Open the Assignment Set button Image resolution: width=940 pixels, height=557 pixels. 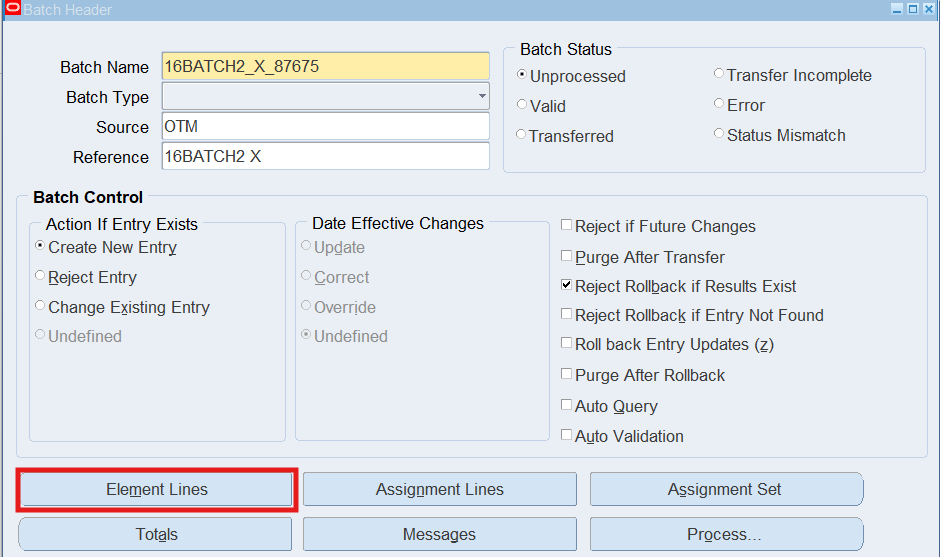[x=726, y=490]
